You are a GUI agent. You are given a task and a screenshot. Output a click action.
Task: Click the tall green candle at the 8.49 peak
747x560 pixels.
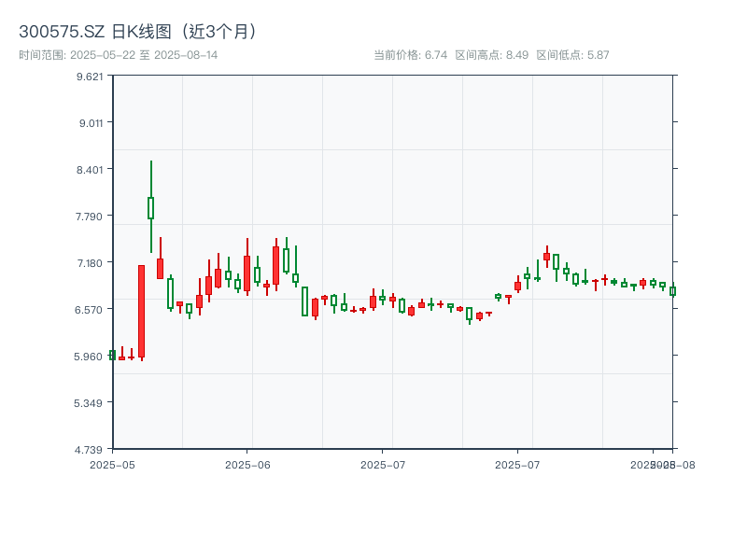pos(151,207)
